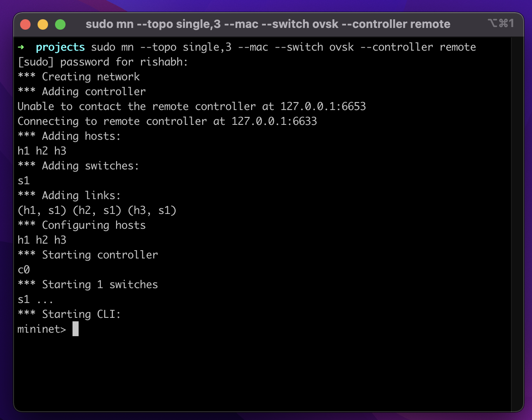Click the cyan 'projects' directory name
The image size is (532, 420).
click(x=60, y=47)
